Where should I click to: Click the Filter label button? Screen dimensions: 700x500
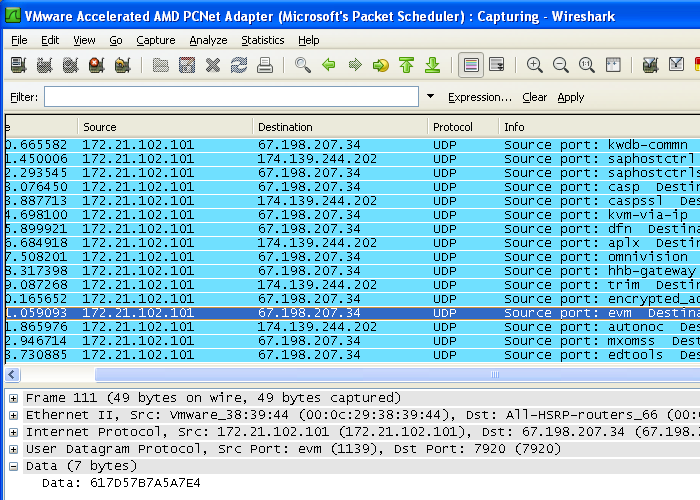click(24, 97)
